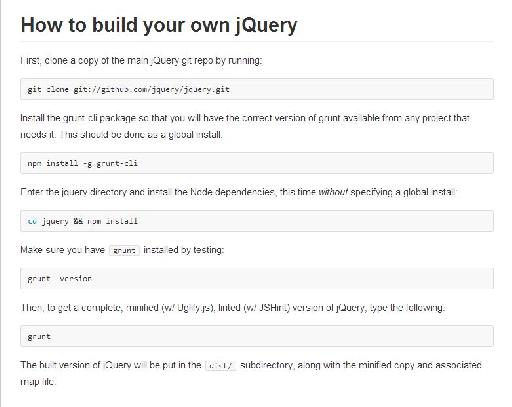Click the inline "dist/" code label
Viewport: 512px width, 407px height.
tap(220, 365)
